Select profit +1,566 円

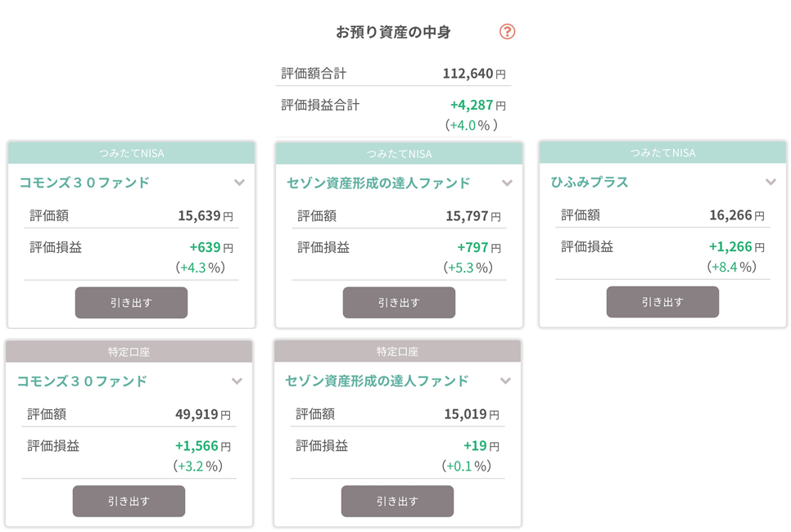(x=203, y=446)
